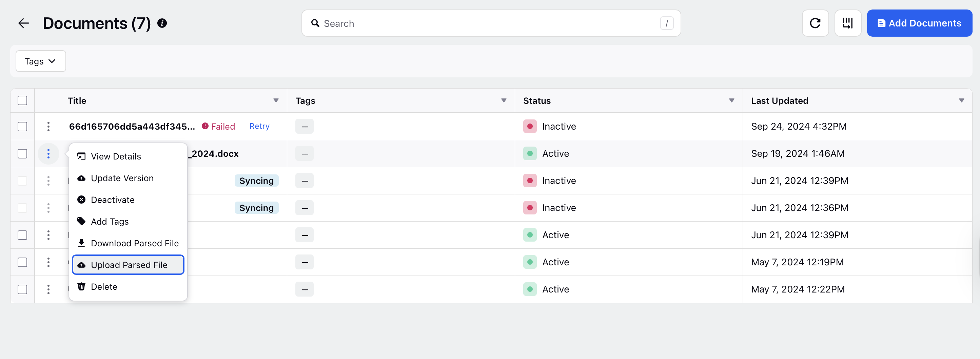Click the Inactive status text for Jun 21 12:36PM row

[x=558, y=208]
